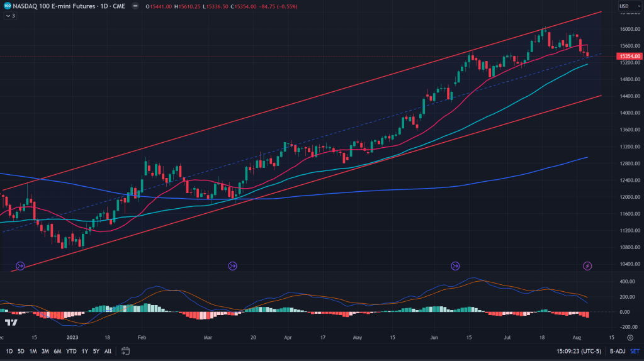Open the Go to date calendar icon

pyautogui.click(x=126, y=351)
